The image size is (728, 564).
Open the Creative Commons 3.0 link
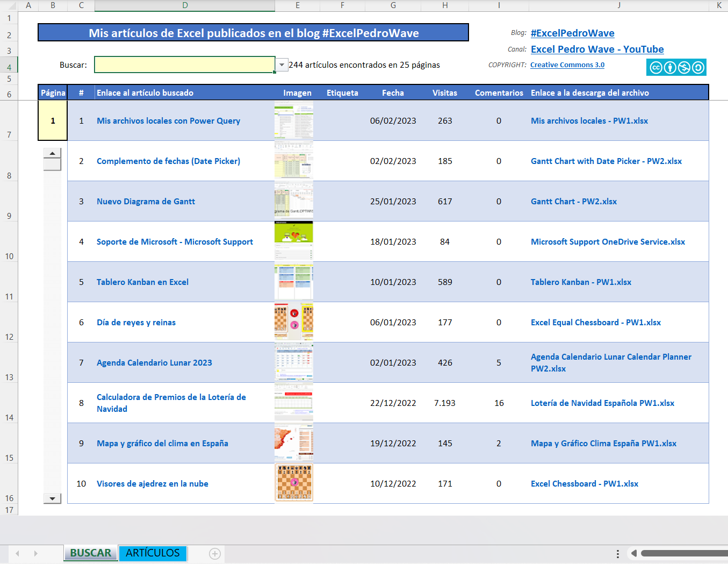click(567, 65)
